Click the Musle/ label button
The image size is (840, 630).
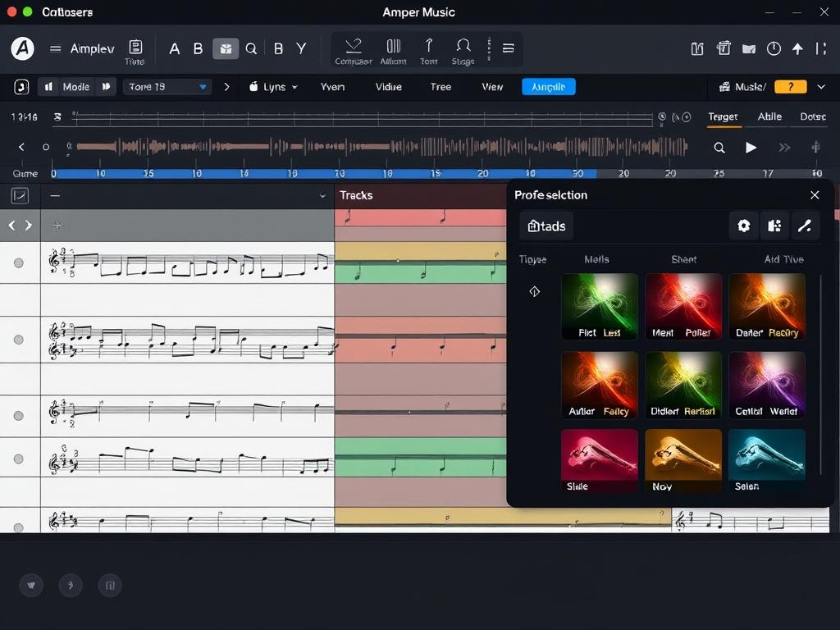[742, 87]
